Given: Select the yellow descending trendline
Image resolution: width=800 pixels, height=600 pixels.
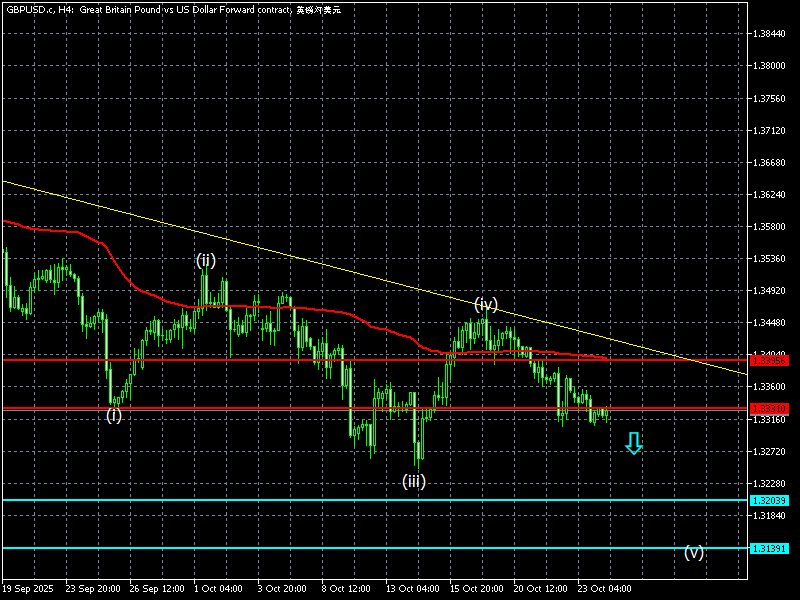Looking at the screenshot, I should coord(375,278).
